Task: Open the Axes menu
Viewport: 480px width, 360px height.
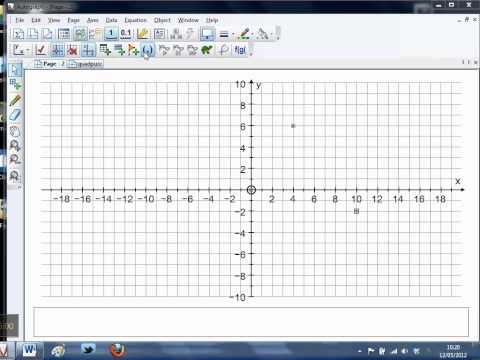Action: click(93, 20)
